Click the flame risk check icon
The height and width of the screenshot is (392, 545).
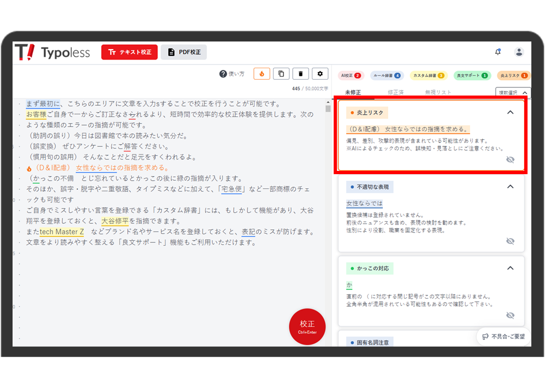pyautogui.click(x=262, y=74)
